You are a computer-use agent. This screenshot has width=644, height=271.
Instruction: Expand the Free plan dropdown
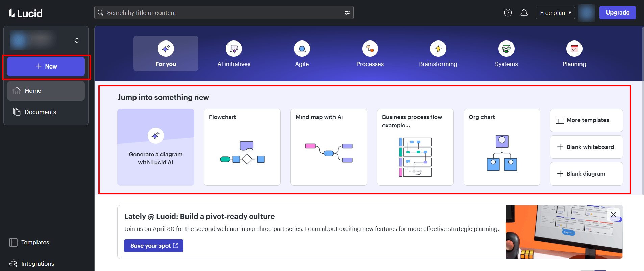[555, 13]
